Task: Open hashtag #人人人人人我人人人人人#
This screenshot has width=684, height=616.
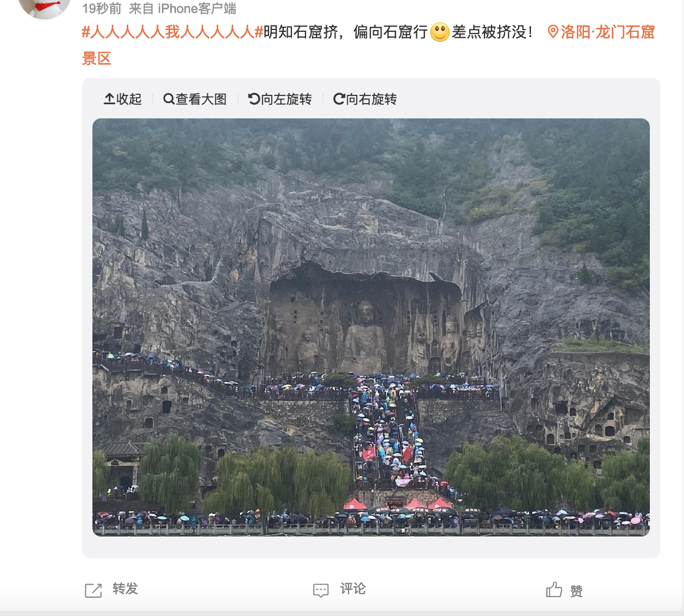Action: tap(172, 32)
